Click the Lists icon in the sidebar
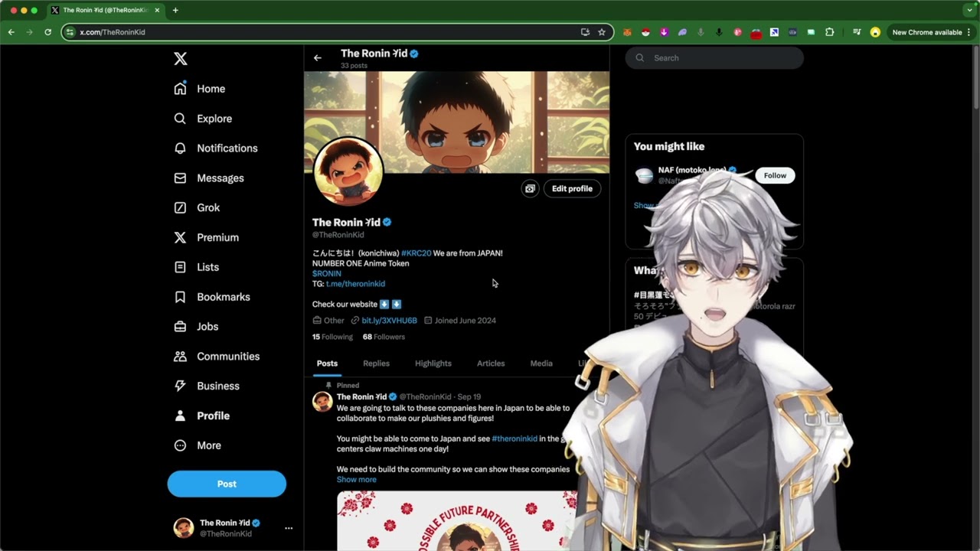The width and height of the screenshot is (980, 551). coord(180,267)
